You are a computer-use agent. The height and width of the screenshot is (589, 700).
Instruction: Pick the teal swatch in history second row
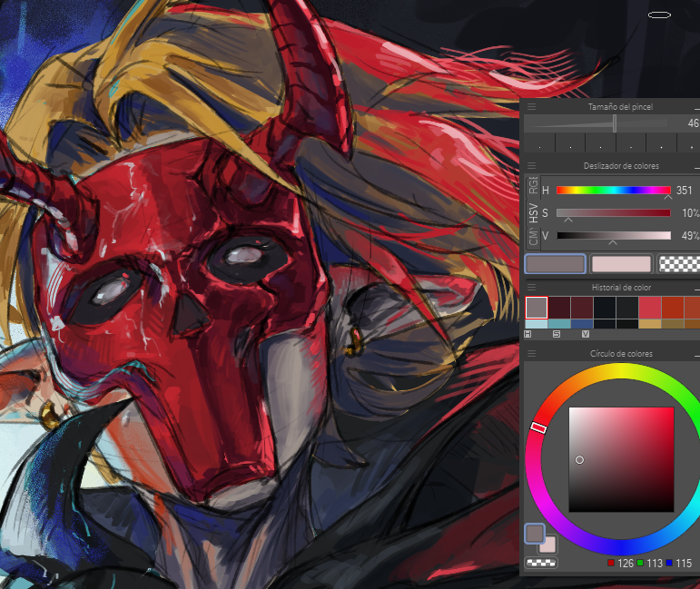click(x=559, y=324)
